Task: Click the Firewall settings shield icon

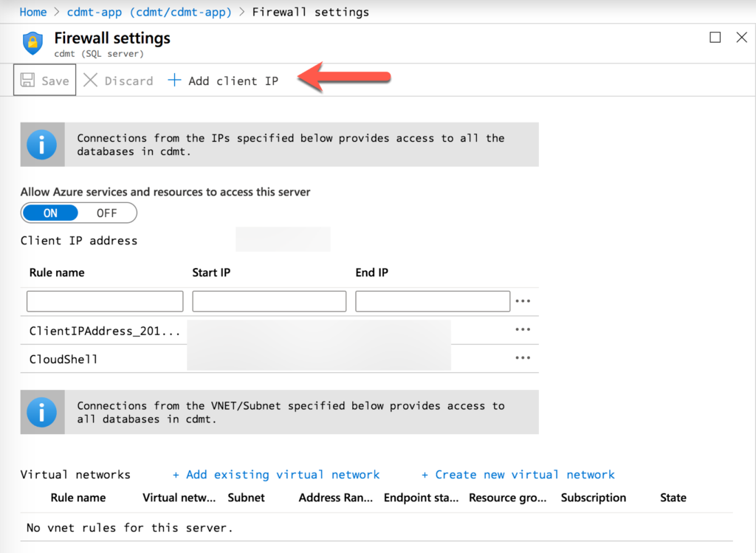Action: coord(32,44)
